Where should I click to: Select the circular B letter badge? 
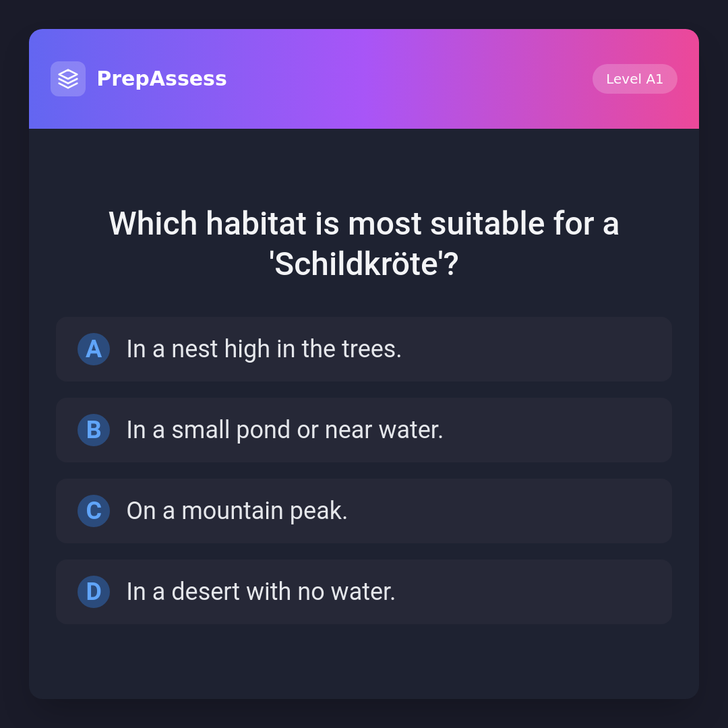[x=94, y=430]
